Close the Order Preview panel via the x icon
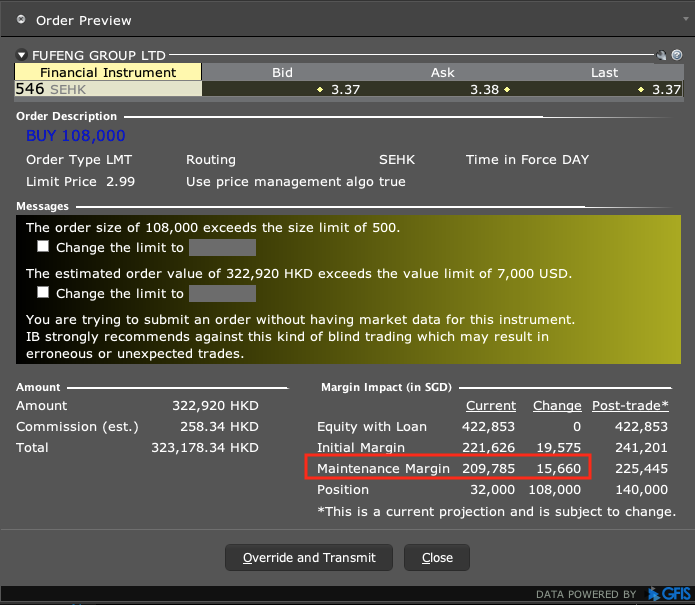This screenshot has height=605, width=695. click(21, 20)
